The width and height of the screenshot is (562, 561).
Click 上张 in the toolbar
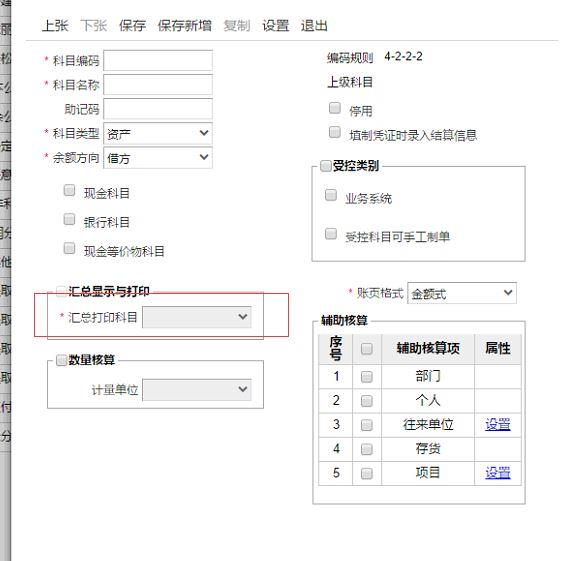[55, 26]
